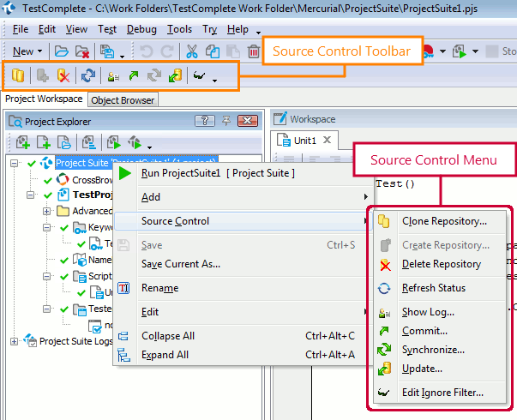Click the Open folder toolbar icon
517x420 pixels.
pyautogui.click(x=62, y=51)
